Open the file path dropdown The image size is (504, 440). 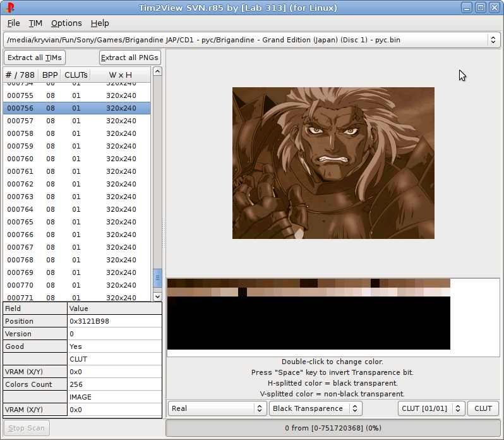252,40
